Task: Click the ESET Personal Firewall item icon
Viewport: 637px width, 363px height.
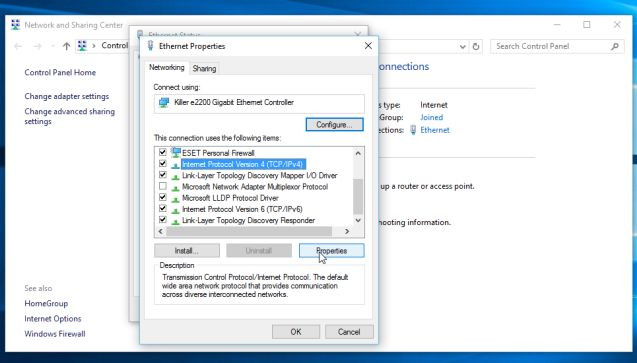Action: tap(176, 153)
